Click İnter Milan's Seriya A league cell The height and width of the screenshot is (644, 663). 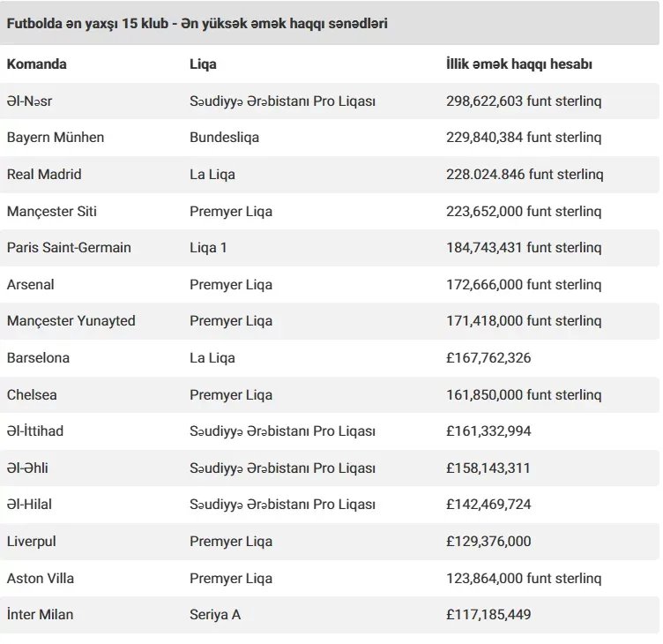point(215,615)
